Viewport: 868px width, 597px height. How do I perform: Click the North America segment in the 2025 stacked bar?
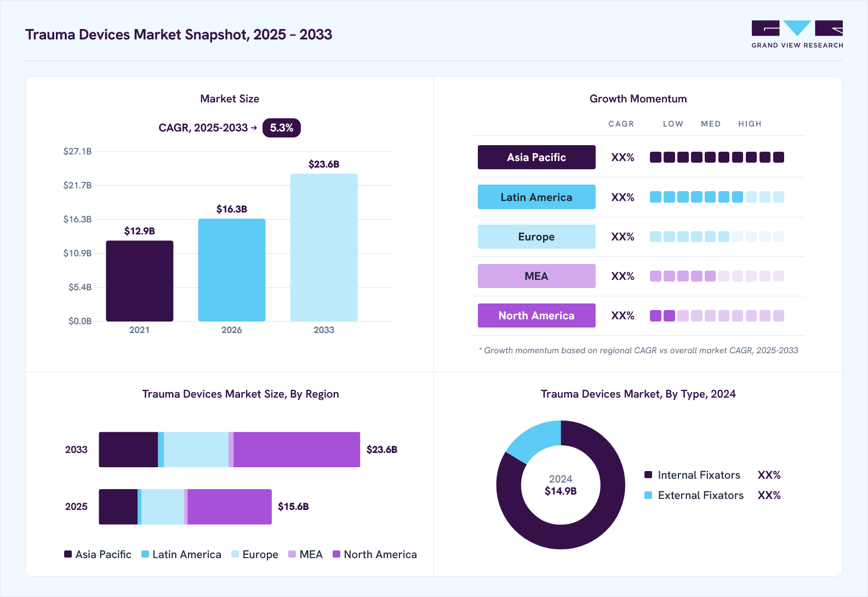point(230,507)
